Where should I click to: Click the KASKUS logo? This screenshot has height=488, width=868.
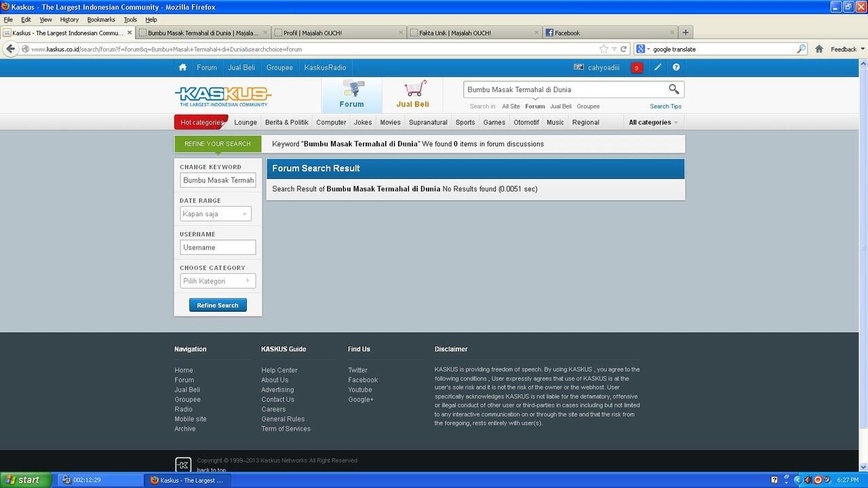point(223,96)
